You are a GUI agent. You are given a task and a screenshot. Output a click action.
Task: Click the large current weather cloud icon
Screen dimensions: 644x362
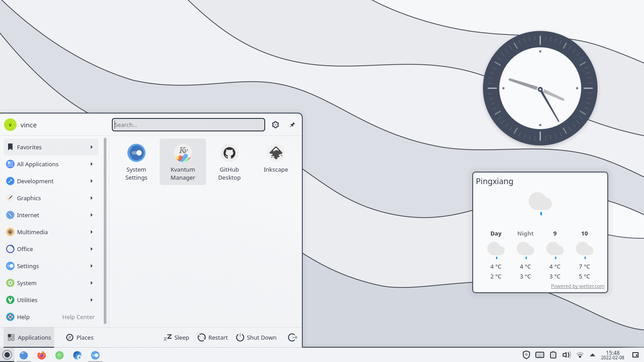540,203
